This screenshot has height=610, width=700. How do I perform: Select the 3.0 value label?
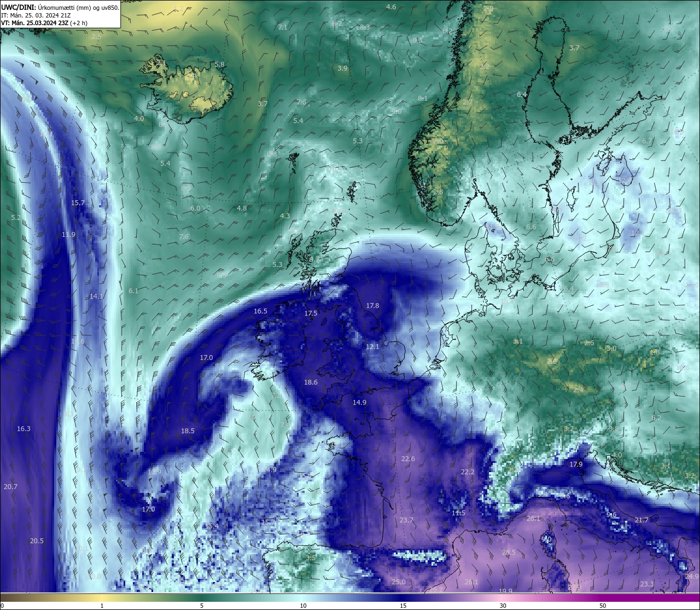point(611,348)
